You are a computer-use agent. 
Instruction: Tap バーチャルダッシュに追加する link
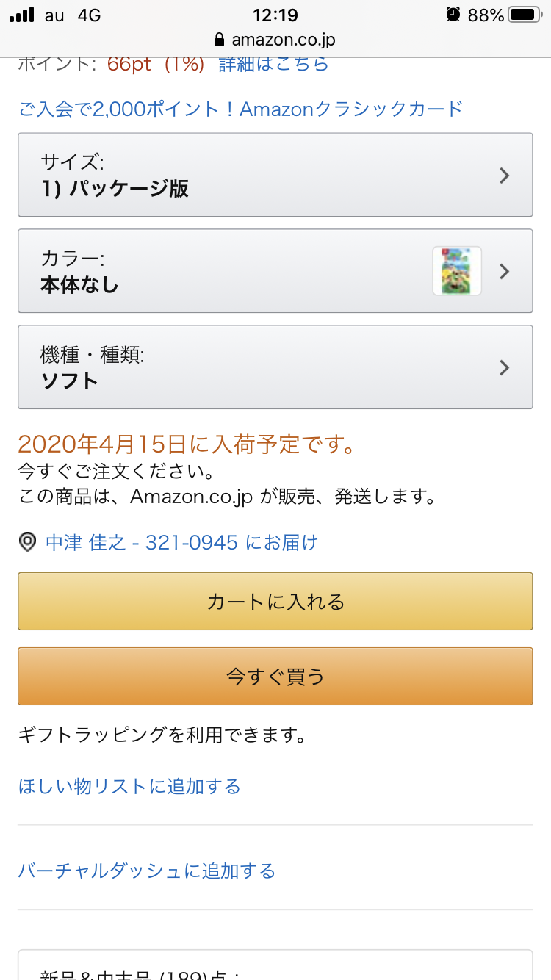click(147, 871)
